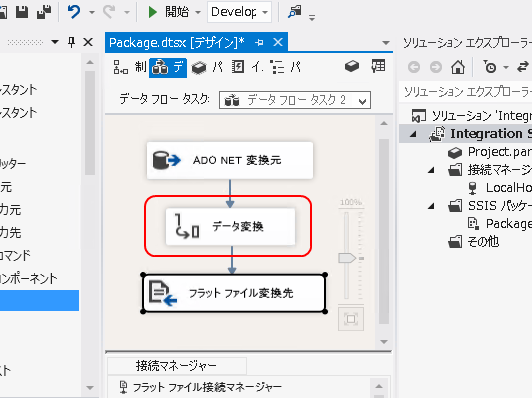
Task: Click toolbox scrollbar up arrow
Action: click(90, 62)
